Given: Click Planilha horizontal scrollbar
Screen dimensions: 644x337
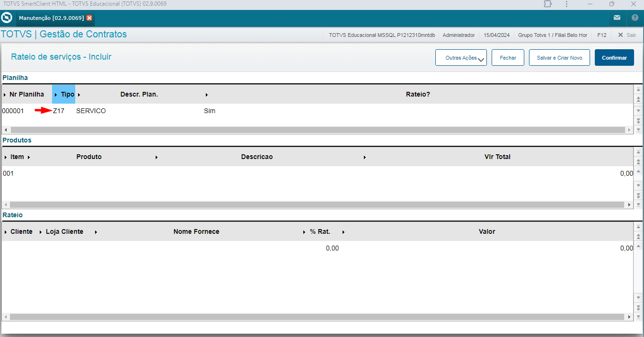Looking at the screenshot, I should 318,130.
